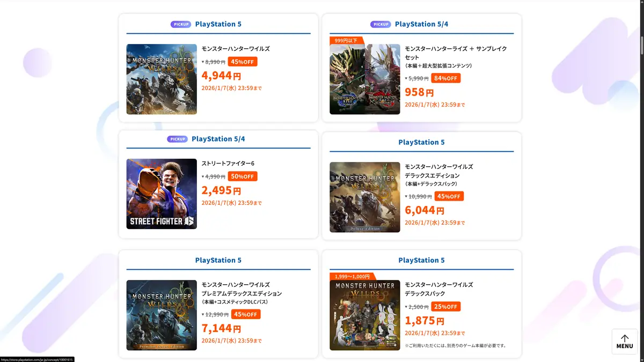Click the 84%OFF discount badge
Screen dimensions: 644x362
pyautogui.click(x=445, y=78)
